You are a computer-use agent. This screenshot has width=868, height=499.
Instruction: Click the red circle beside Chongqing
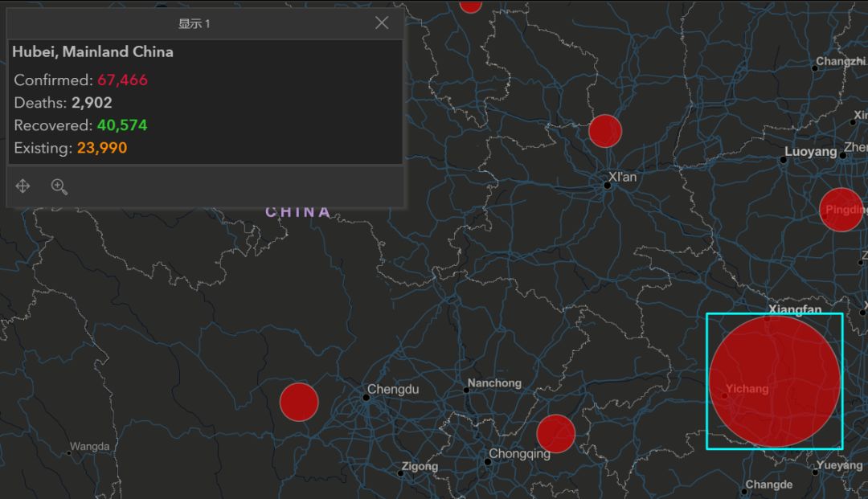pos(555,434)
